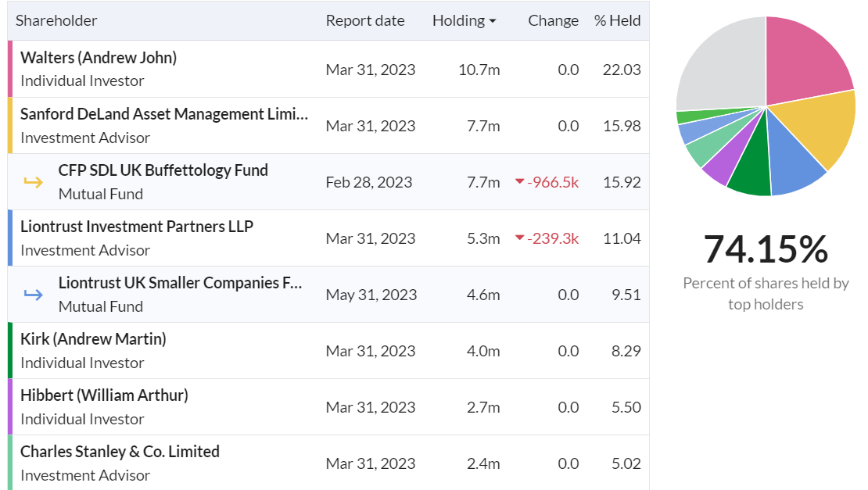868x490 pixels.
Task: Click the 15.92 percent held value
Action: [x=622, y=183]
